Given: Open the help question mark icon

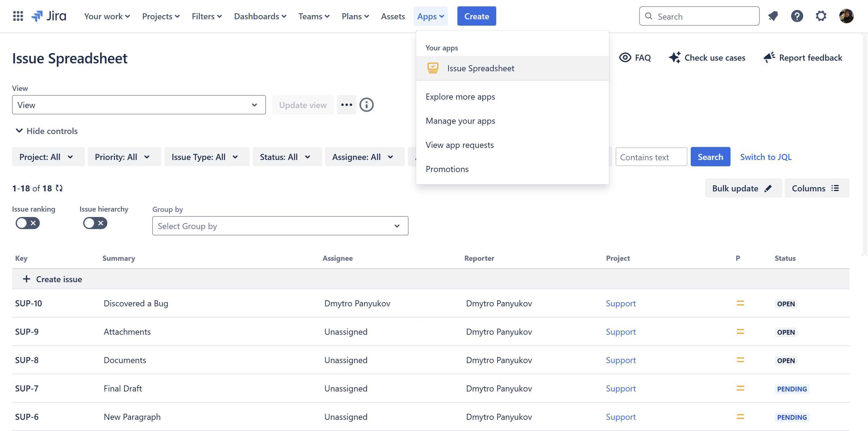Looking at the screenshot, I should pyautogui.click(x=797, y=16).
